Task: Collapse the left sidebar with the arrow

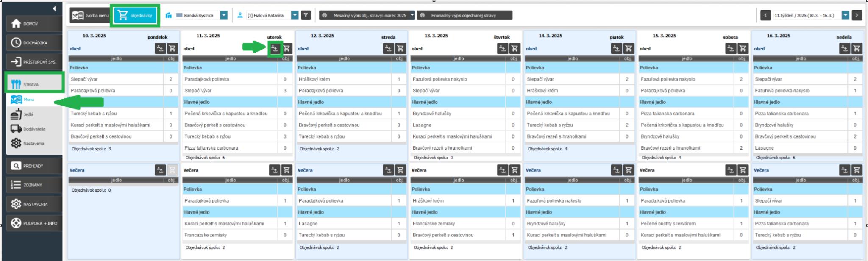Action: tap(54, 8)
